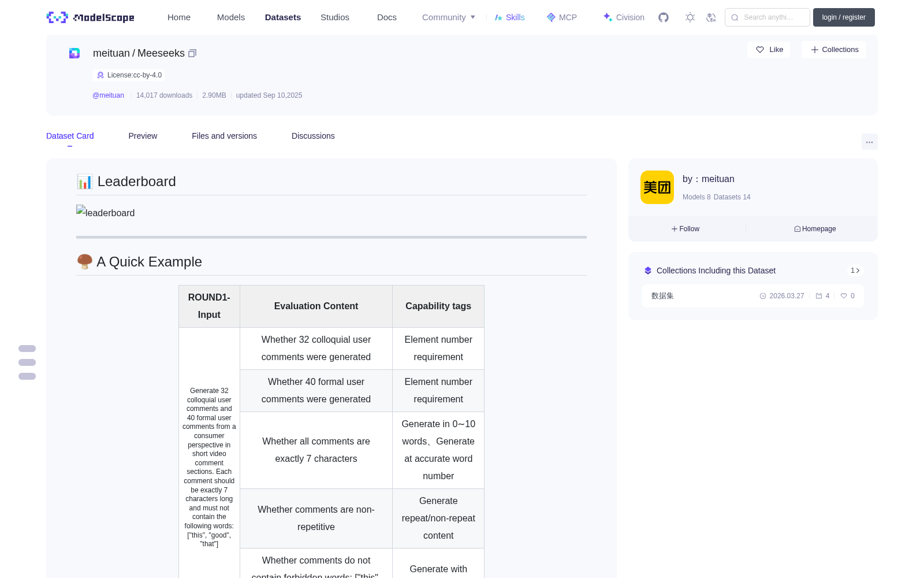Viewport: 924px width, 578px height.
Task: Add dataset to Collections
Action: (x=834, y=50)
